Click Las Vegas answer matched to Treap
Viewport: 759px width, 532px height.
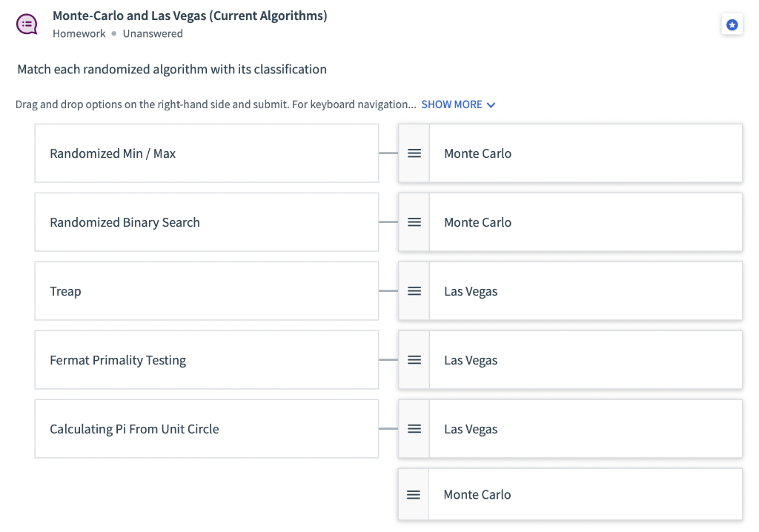584,291
